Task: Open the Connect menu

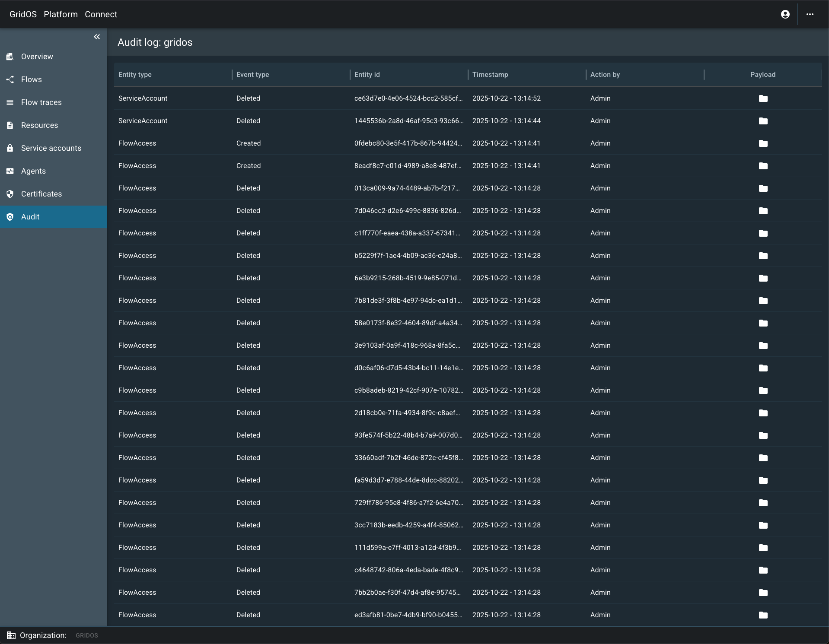Action: click(101, 14)
